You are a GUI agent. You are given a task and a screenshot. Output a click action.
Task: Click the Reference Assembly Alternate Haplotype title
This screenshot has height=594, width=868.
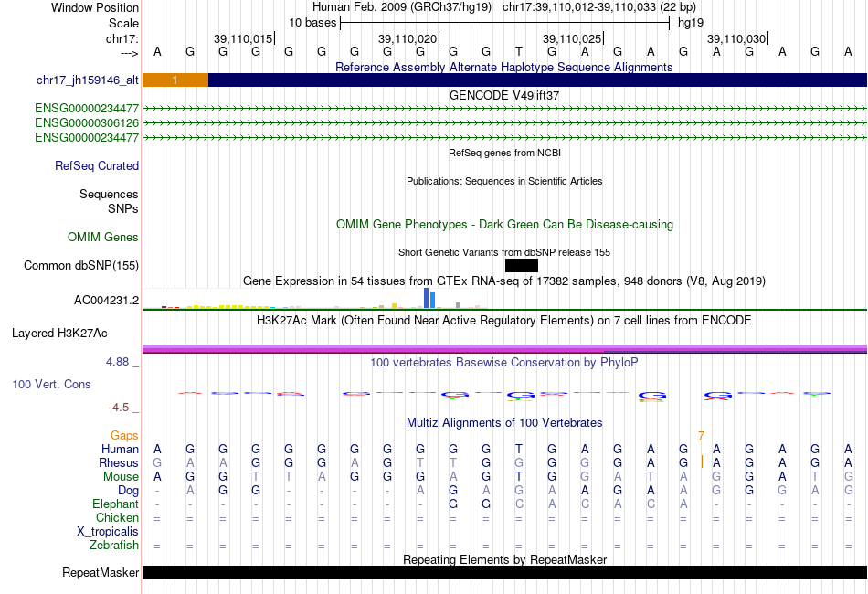click(x=504, y=67)
